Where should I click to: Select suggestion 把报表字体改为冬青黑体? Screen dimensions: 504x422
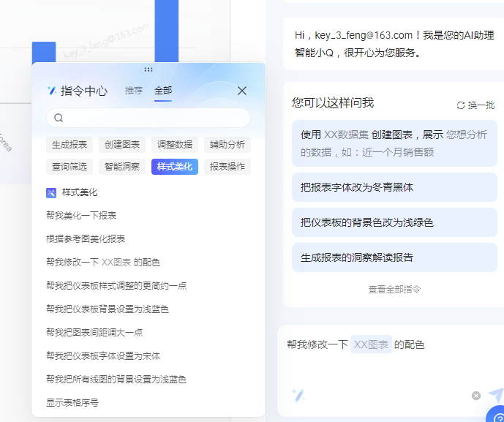(394, 187)
